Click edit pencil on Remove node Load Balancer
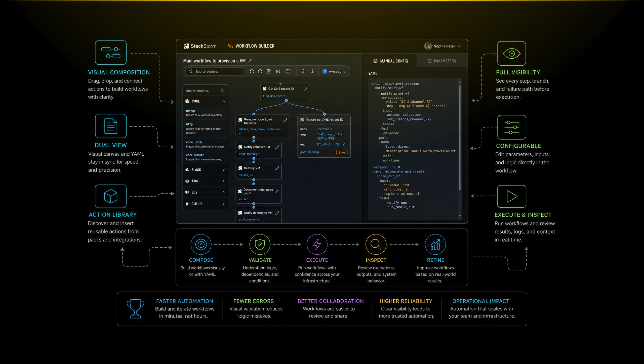 (x=285, y=120)
